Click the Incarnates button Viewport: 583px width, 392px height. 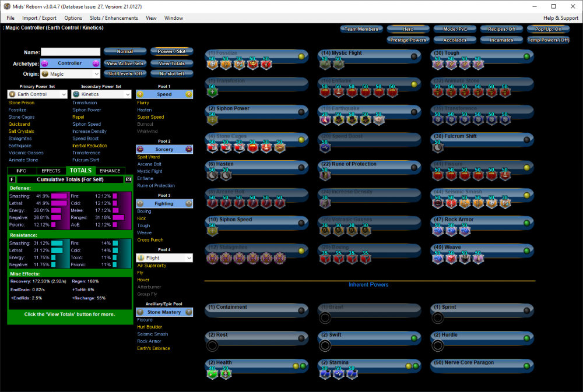point(501,40)
